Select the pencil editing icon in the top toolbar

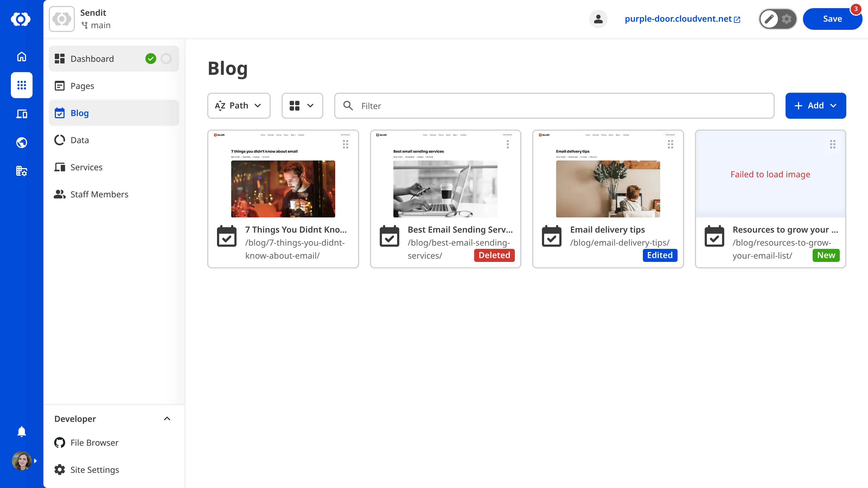point(769,19)
